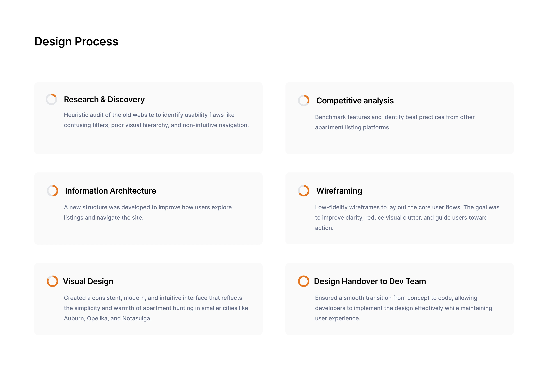Viewport: 548px width, 392px height.
Task: Select the benchmark features description text
Action: coord(395,122)
